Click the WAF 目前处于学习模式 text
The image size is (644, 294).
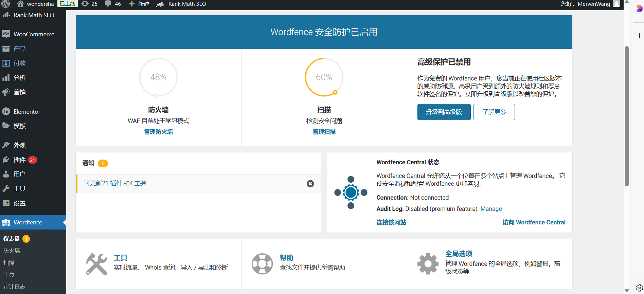click(158, 121)
